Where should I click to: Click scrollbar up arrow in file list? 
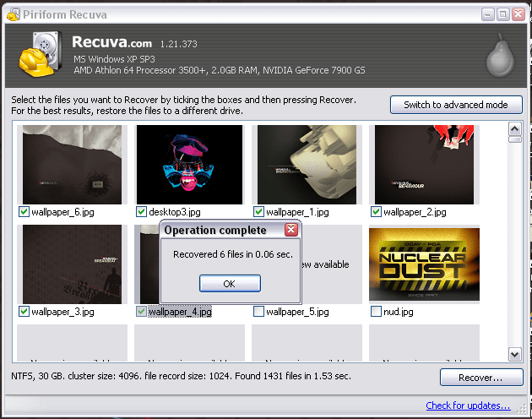tap(515, 129)
